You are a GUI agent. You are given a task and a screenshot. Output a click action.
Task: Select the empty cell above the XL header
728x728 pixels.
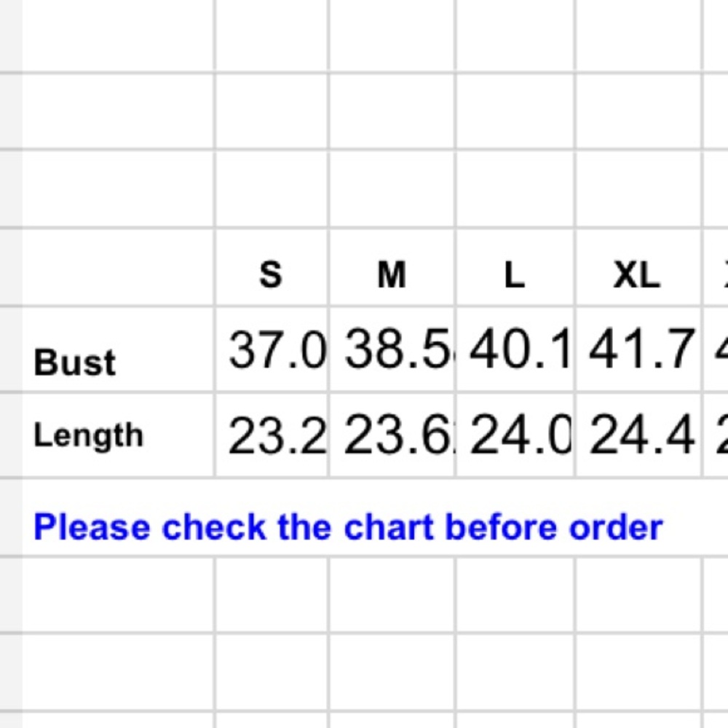(x=639, y=189)
